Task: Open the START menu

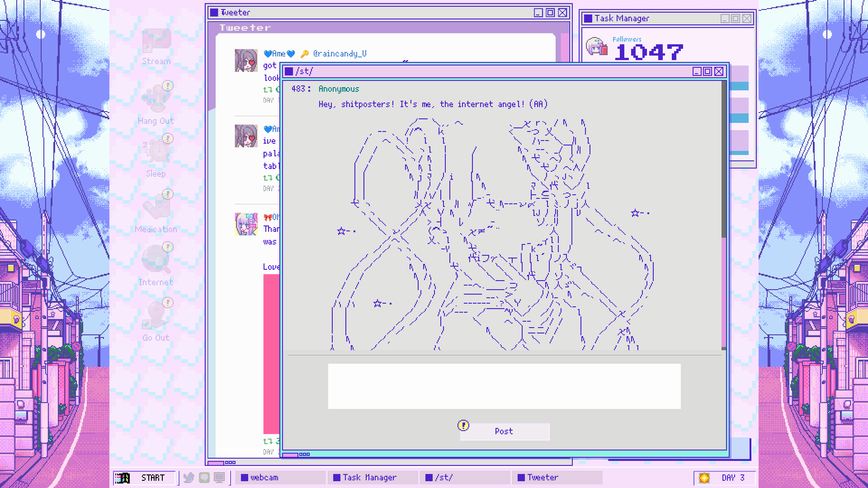Action: 144,478
